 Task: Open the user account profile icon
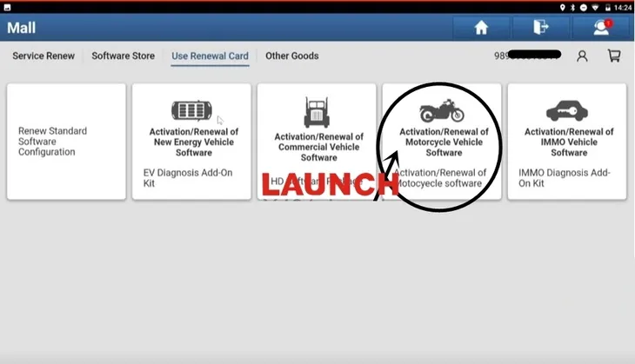(x=582, y=56)
